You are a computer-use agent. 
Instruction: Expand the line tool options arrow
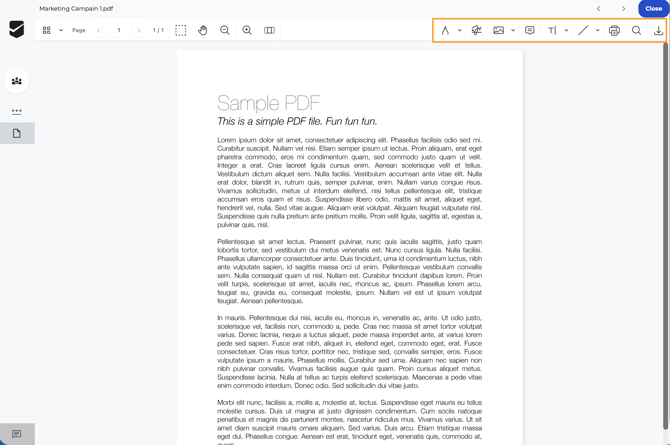(x=598, y=31)
